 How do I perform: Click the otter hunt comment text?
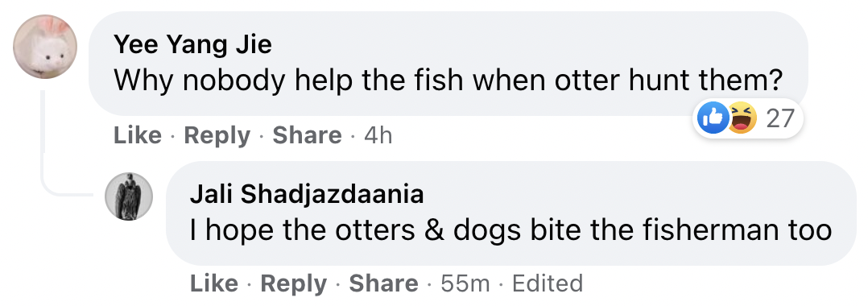[448, 81]
